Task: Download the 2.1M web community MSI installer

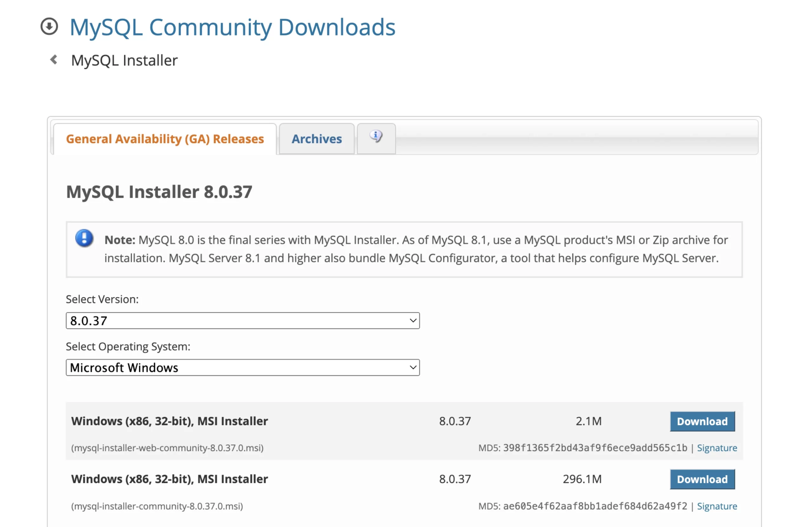Action: 702,421
